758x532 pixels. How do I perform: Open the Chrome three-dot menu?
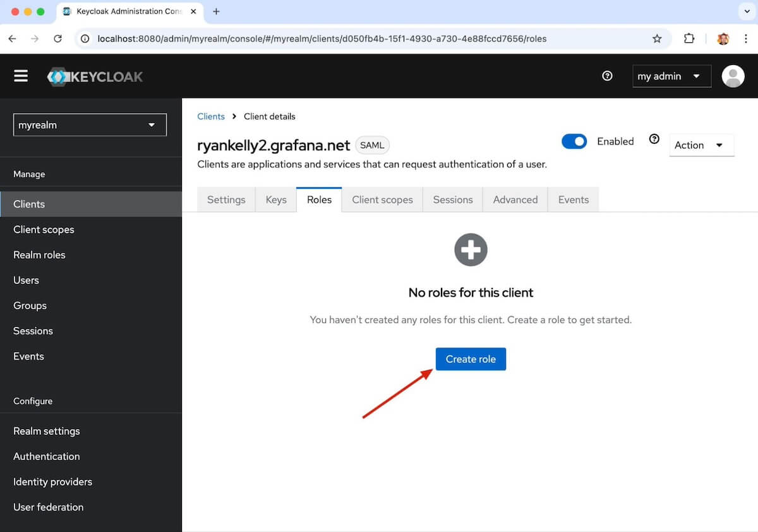[x=747, y=38]
